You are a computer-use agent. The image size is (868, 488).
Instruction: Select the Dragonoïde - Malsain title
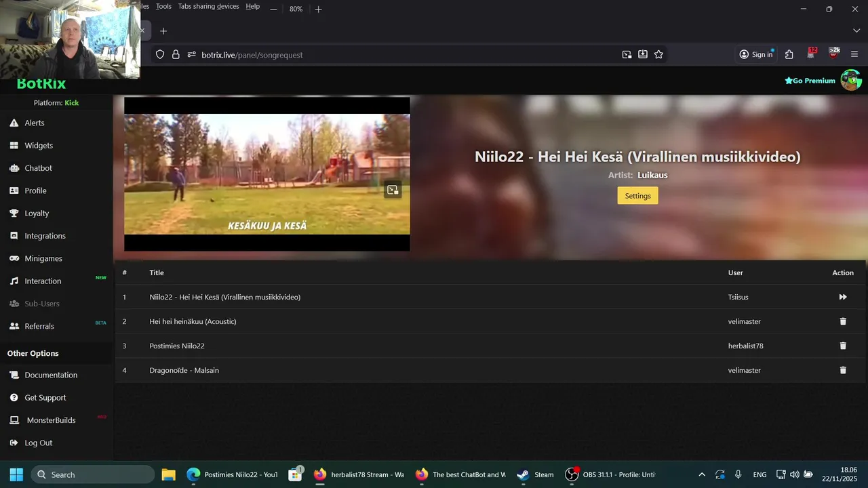pyautogui.click(x=184, y=370)
